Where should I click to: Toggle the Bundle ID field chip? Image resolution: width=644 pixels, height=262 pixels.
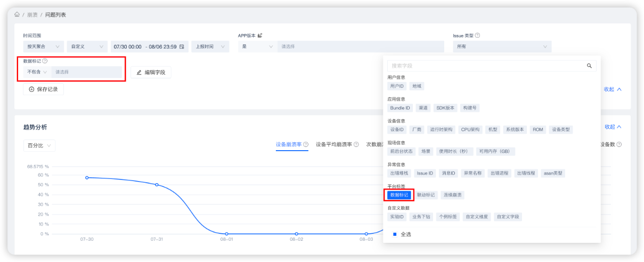[400, 108]
